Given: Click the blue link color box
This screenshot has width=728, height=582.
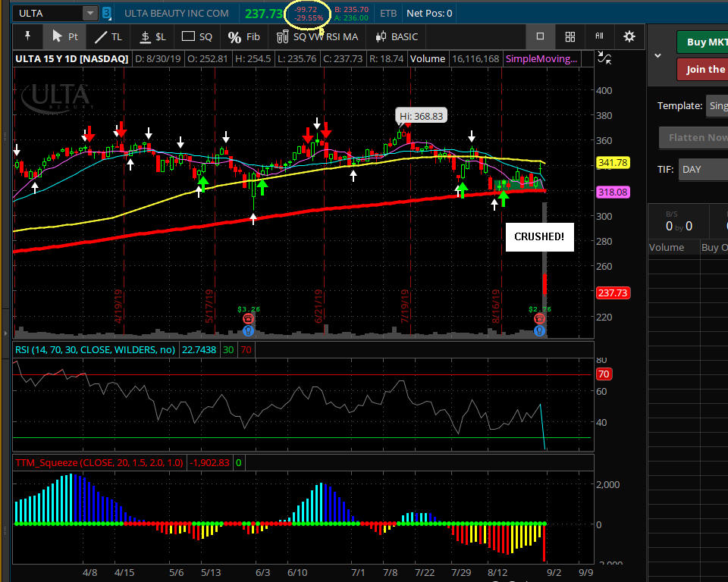Looking at the screenshot, I should tap(106, 13).
